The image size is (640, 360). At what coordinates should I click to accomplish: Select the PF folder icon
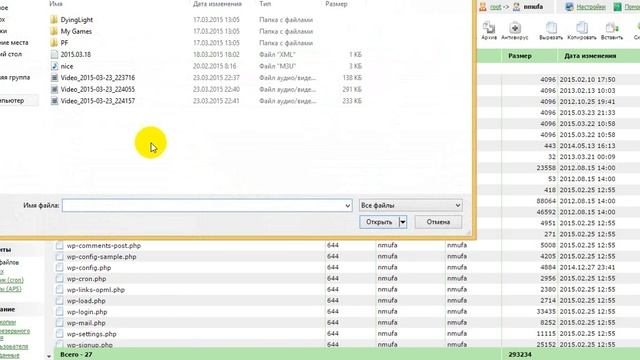click(54, 43)
